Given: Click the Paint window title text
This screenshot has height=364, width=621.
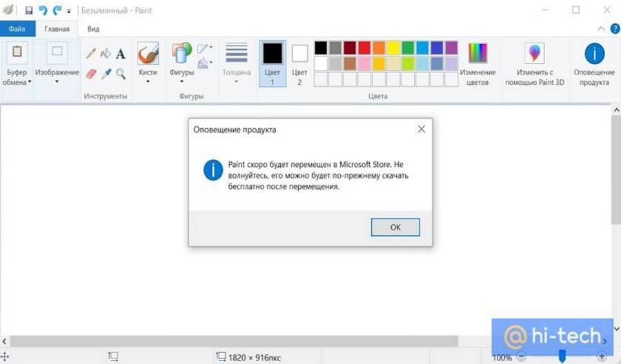Looking at the screenshot, I should [x=117, y=10].
